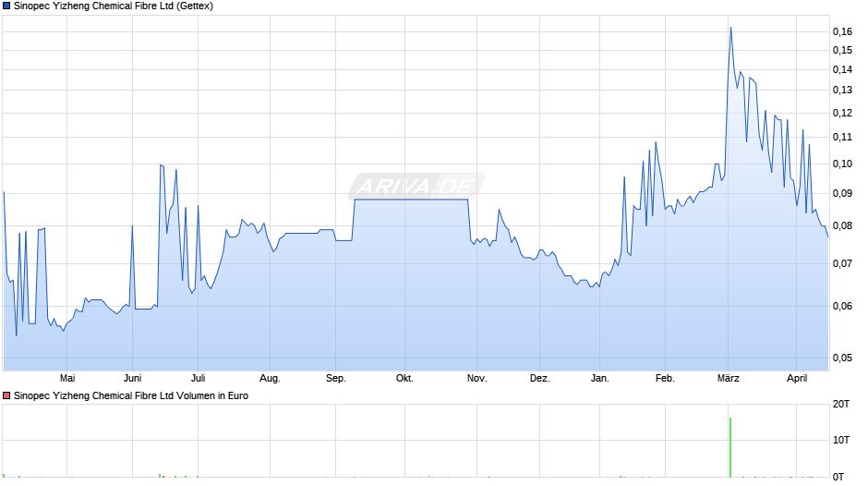Click the 0,14 price axis value
Screen dimensions: 868x486
[842, 70]
